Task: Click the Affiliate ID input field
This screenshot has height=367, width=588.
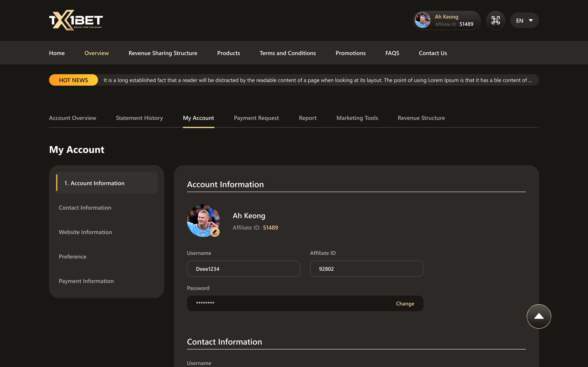Action: coord(366,269)
